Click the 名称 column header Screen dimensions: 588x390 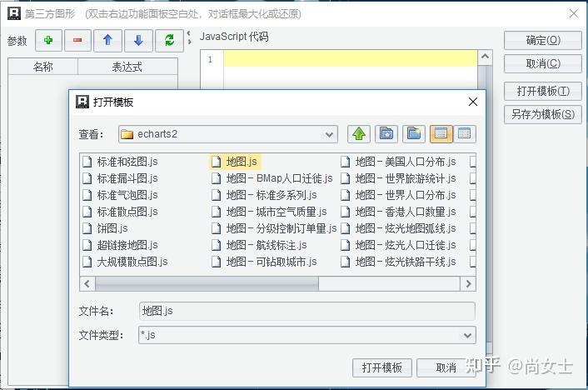coord(42,67)
